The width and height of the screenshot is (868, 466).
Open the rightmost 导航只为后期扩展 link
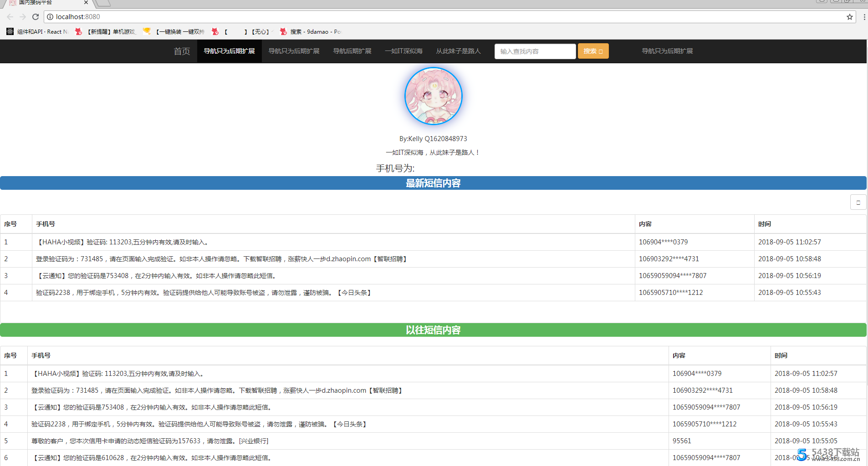tap(667, 51)
